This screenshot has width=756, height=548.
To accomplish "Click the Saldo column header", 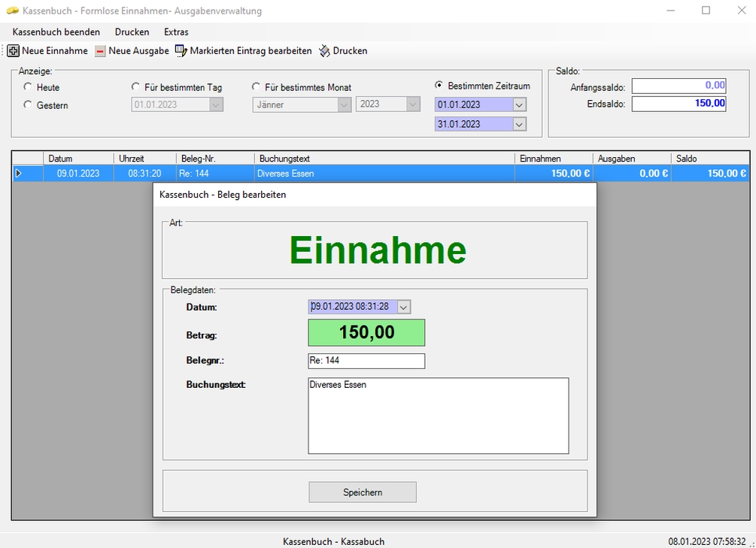I will pyautogui.click(x=710, y=159).
